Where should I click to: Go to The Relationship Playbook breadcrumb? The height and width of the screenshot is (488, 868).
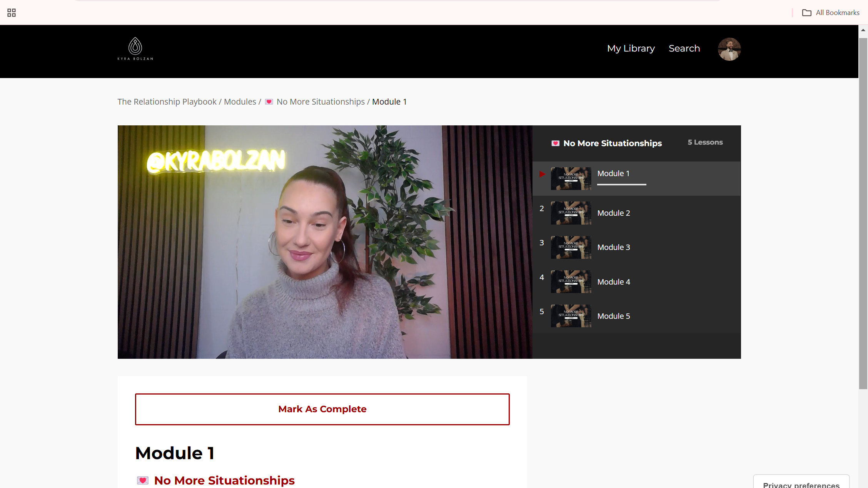click(x=167, y=102)
